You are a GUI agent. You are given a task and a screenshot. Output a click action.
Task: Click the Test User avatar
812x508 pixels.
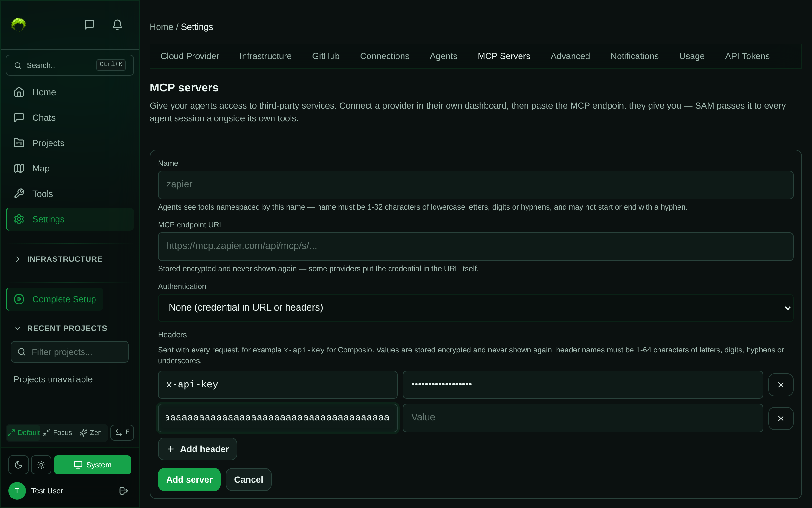[x=17, y=491]
